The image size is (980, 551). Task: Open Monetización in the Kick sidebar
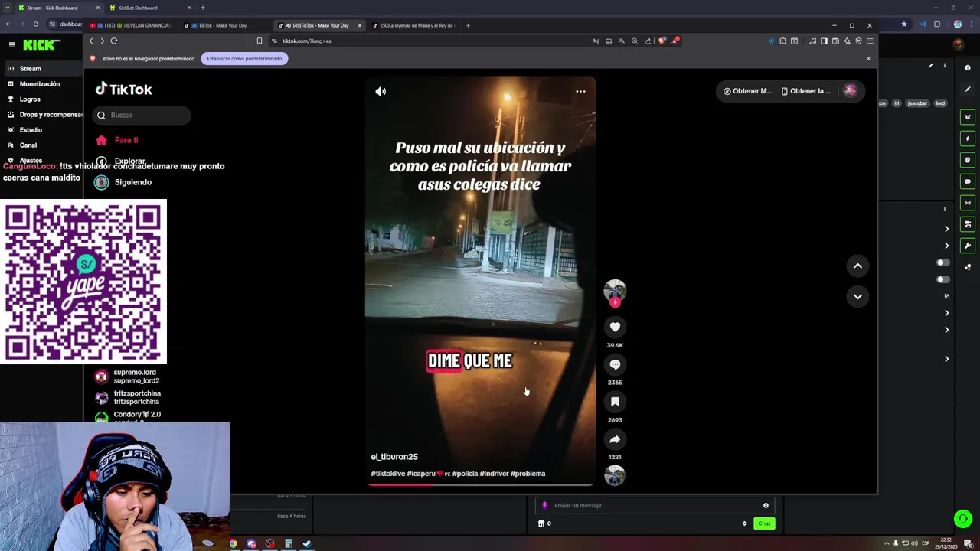(x=40, y=84)
